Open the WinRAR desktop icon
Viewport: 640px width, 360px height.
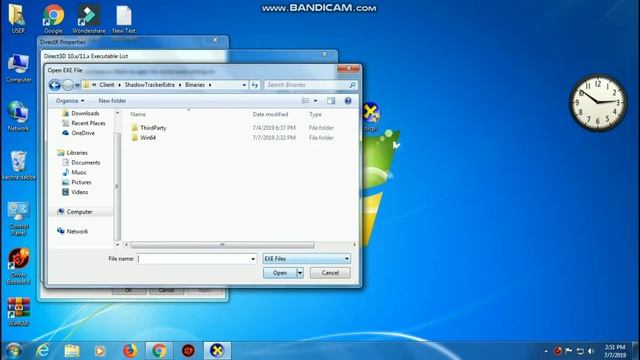tap(19, 312)
